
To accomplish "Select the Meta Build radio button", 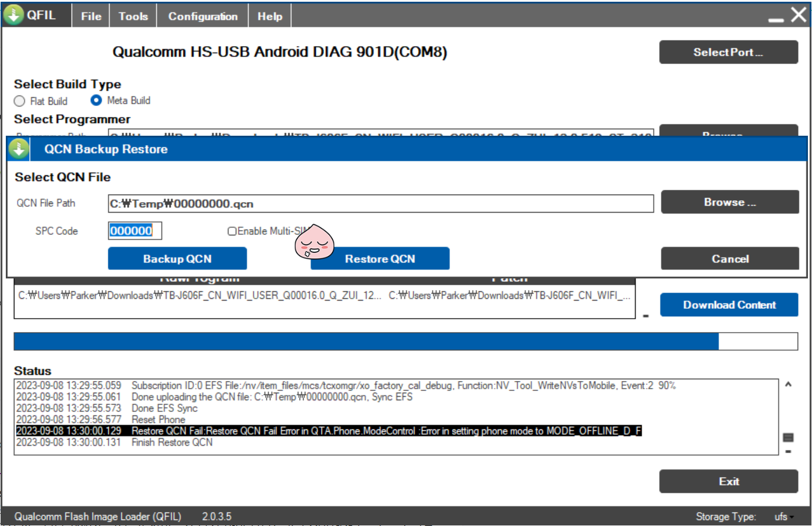I will click(96, 100).
